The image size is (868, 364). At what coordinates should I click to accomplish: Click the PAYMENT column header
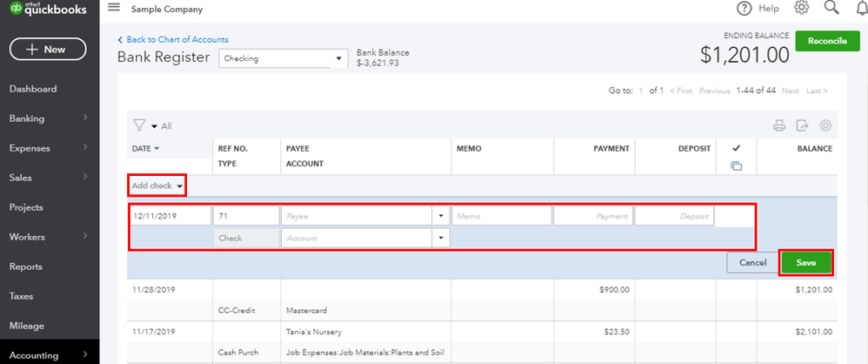click(611, 149)
